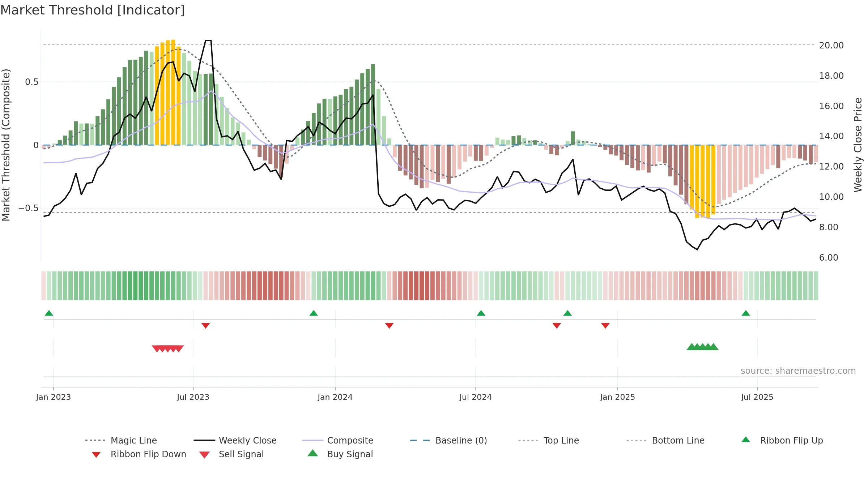Click the Jul 2023 x-axis label
This screenshot has height=488, width=868.
click(x=193, y=397)
